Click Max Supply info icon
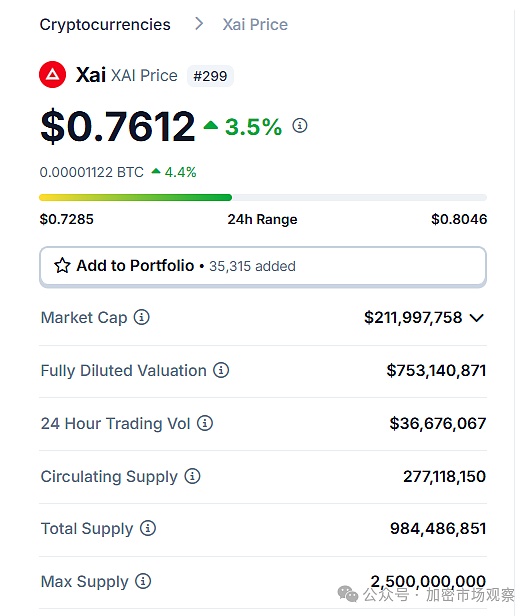This screenshot has height=616, width=532. click(x=143, y=581)
